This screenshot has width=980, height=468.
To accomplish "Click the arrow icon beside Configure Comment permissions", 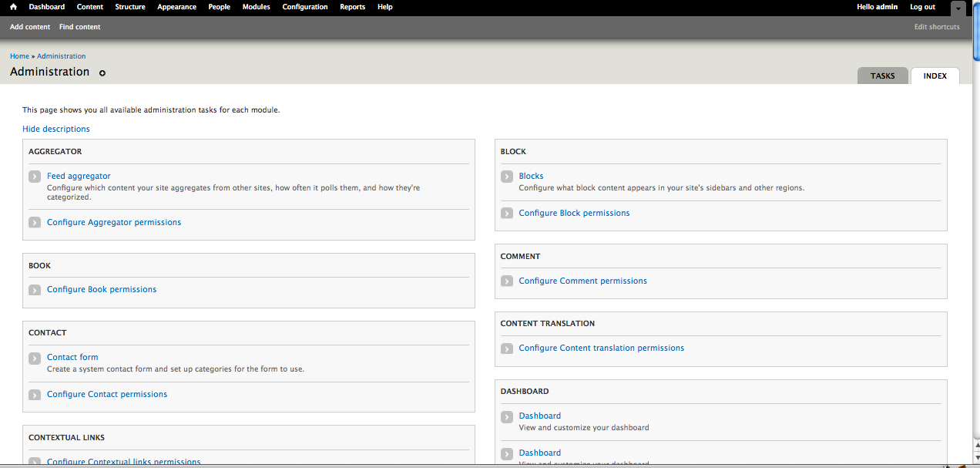I will 506,281.
